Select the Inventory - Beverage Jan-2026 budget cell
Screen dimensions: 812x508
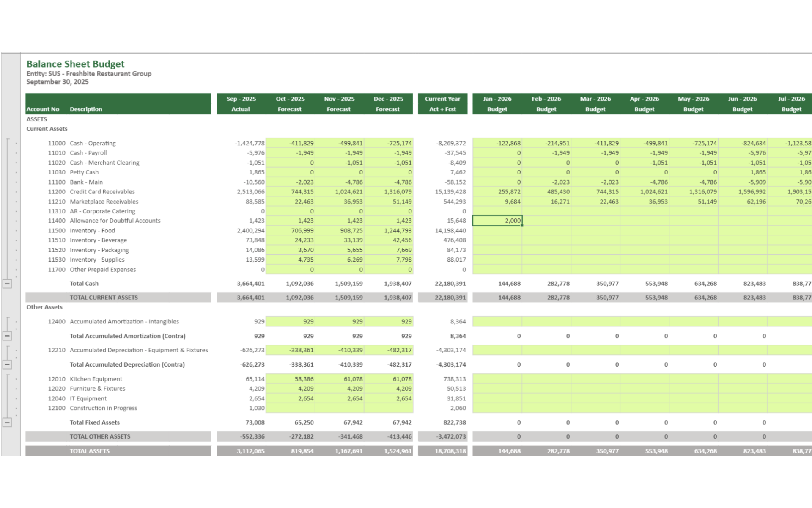pyautogui.click(x=497, y=240)
